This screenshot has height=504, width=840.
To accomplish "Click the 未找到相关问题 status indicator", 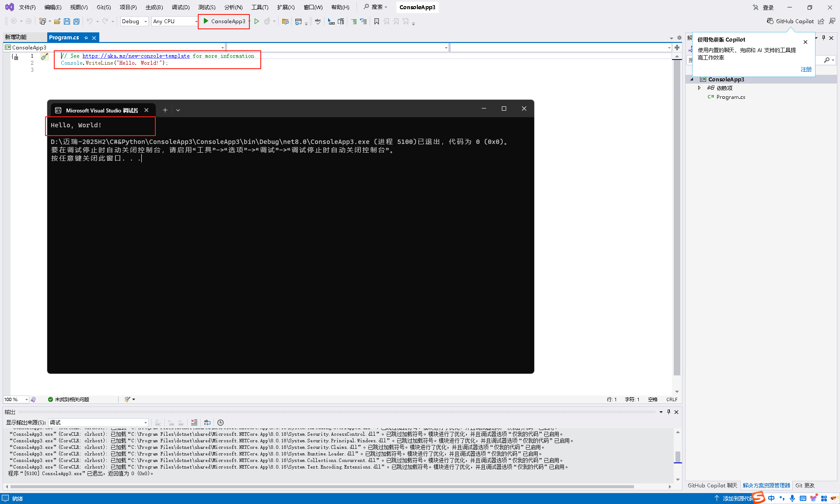I will click(68, 399).
